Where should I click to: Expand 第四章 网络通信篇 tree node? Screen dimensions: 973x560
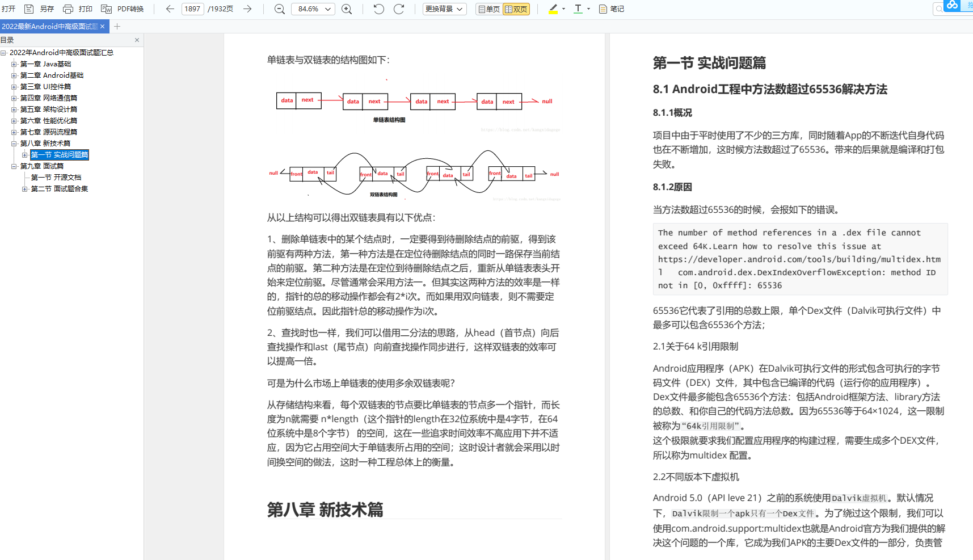coord(14,98)
